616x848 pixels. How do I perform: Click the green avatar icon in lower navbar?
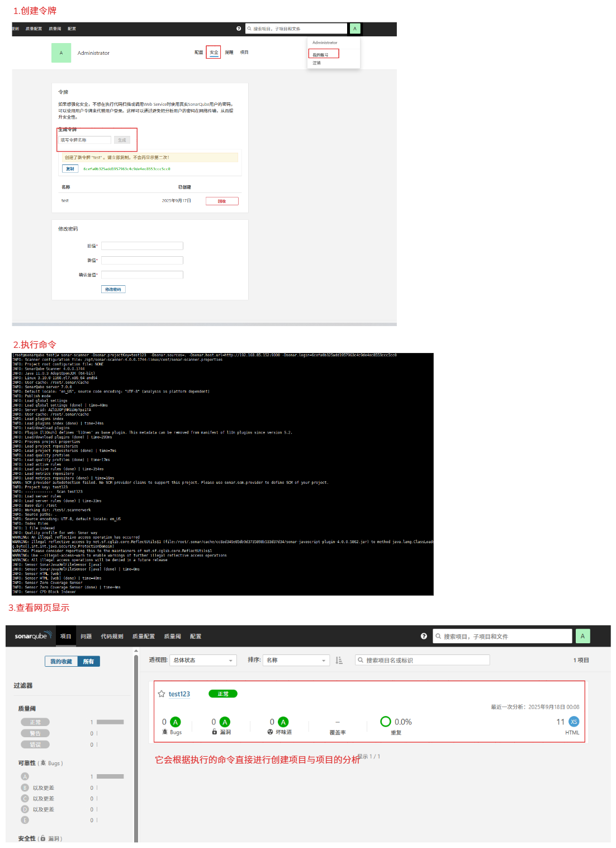pyautogui.click(x=582, y=636)
